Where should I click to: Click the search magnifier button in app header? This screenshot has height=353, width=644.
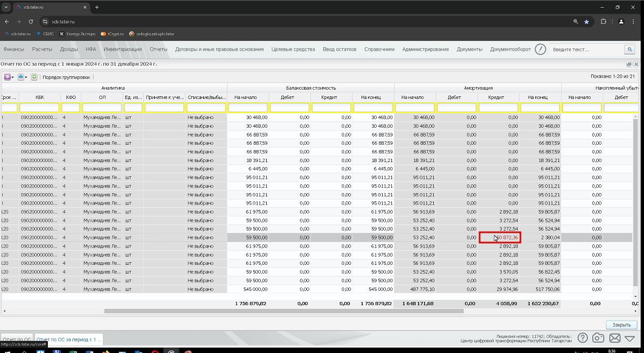coord(630,49)
